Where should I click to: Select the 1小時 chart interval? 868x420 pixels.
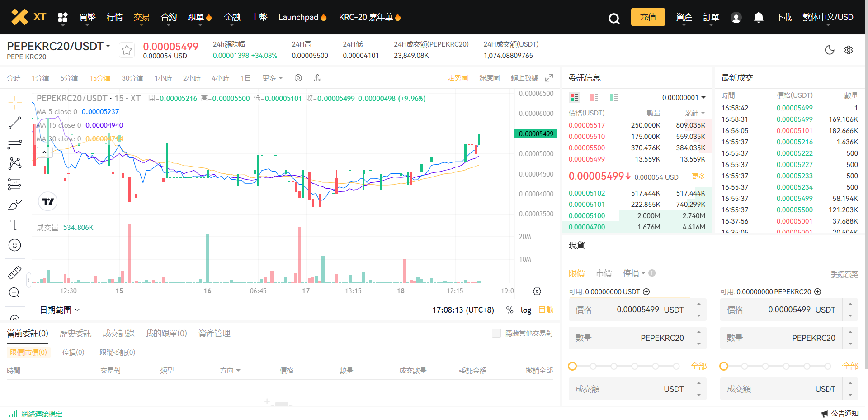163,78
